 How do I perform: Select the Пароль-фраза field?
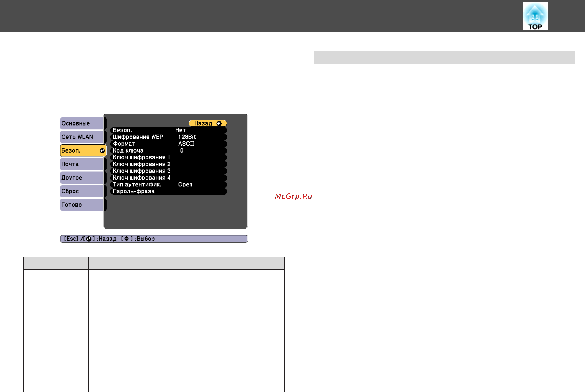169,191
